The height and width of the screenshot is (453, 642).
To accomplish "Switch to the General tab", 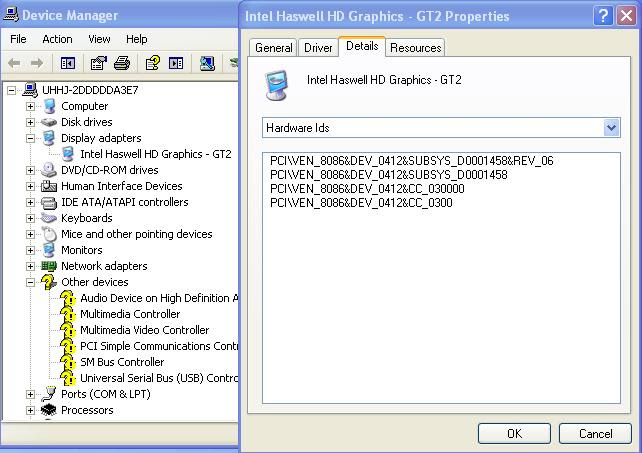I will 274,48.
